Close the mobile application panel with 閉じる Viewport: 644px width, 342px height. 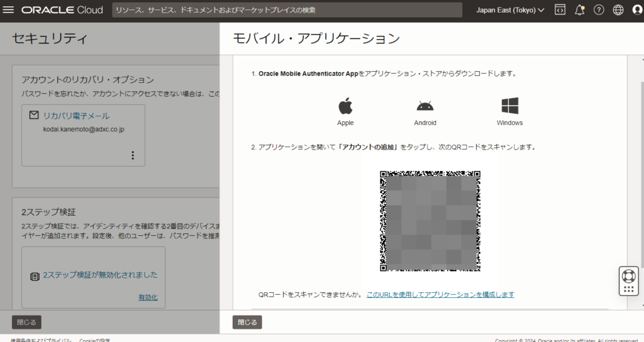(x=247, y=322)
